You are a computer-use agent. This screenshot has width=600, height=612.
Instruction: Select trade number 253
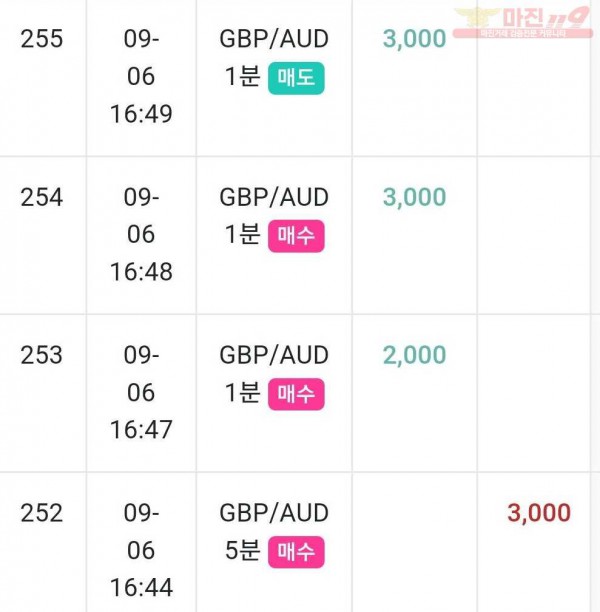click(x=42, y=355)
